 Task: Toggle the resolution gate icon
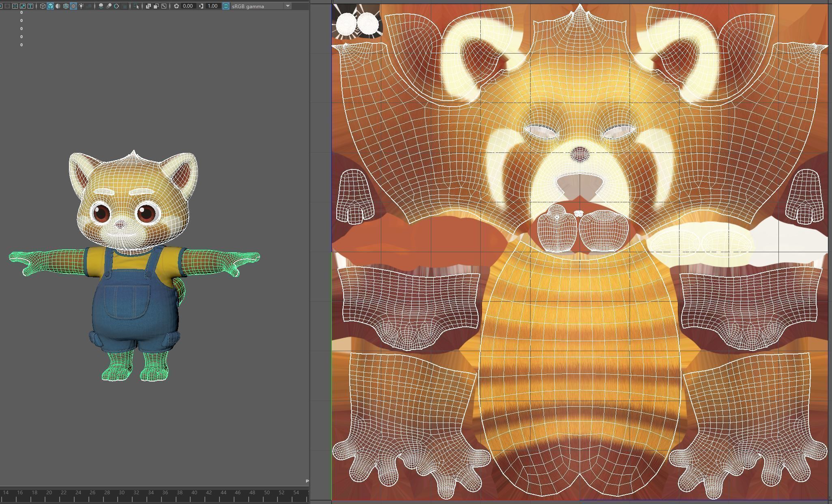click(1, 6)
